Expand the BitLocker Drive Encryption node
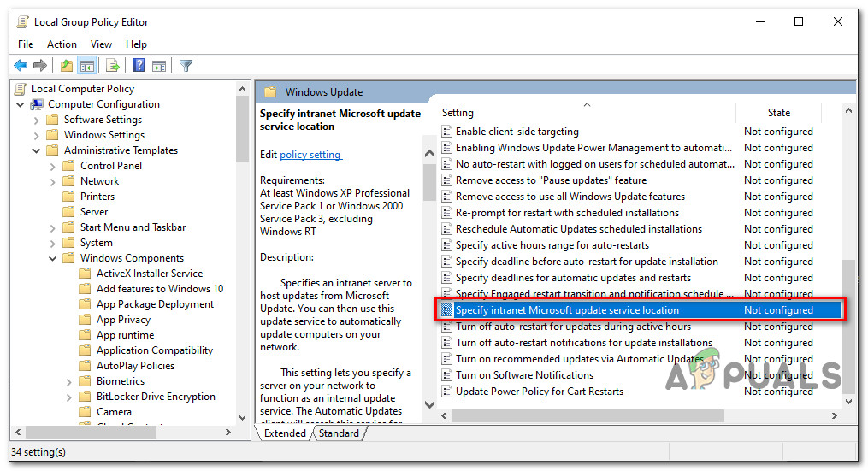Viewport: 868px width, 471px height. [68, 397]
